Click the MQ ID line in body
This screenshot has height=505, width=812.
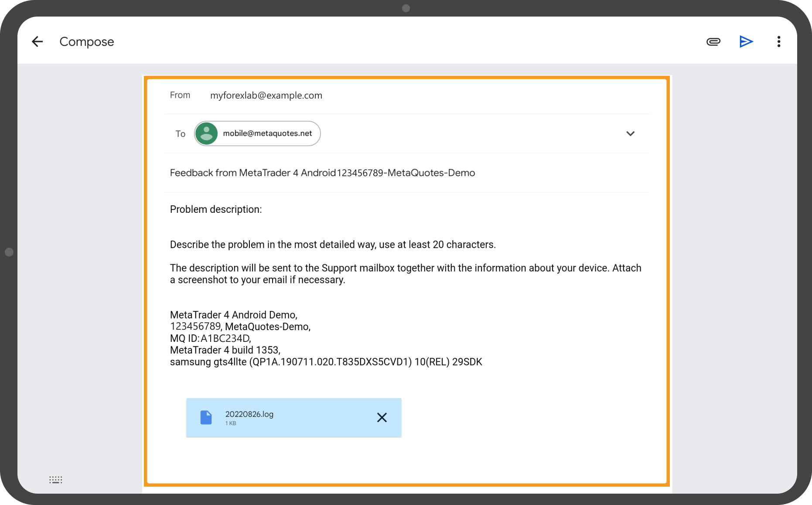(210, 338)
